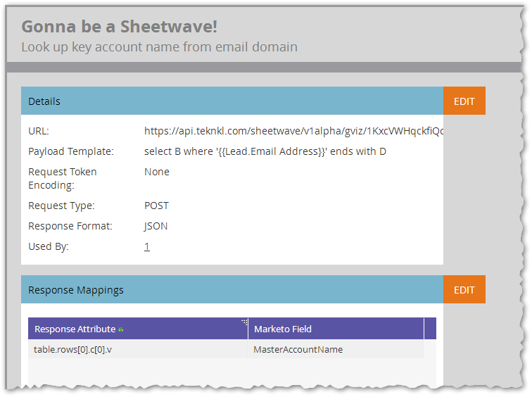Click the Payload Template label
The width and height of the screenshot is (532, 397).
pos(71,151)
